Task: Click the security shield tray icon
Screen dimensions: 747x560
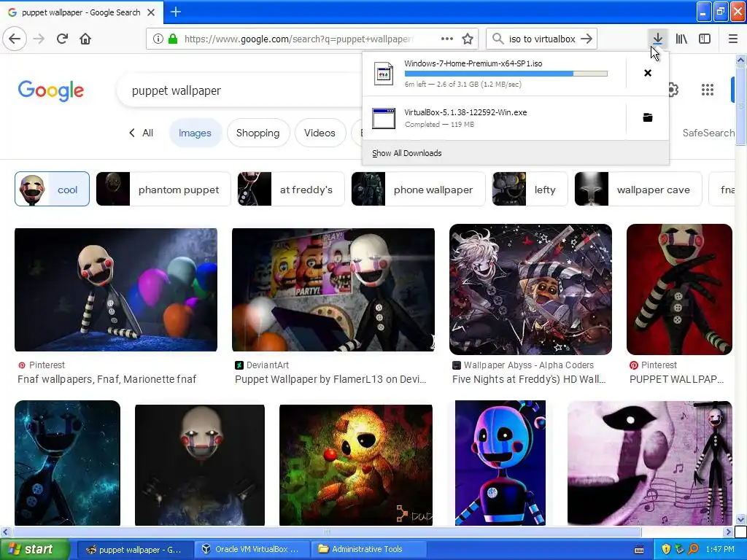Action: [666, 549]
